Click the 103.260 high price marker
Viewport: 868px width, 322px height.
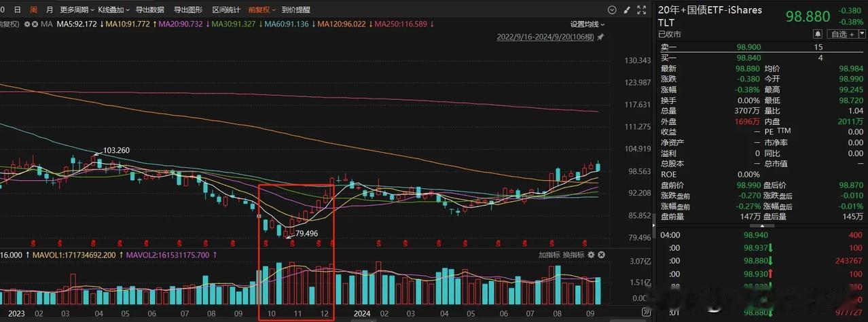point(115,150)
